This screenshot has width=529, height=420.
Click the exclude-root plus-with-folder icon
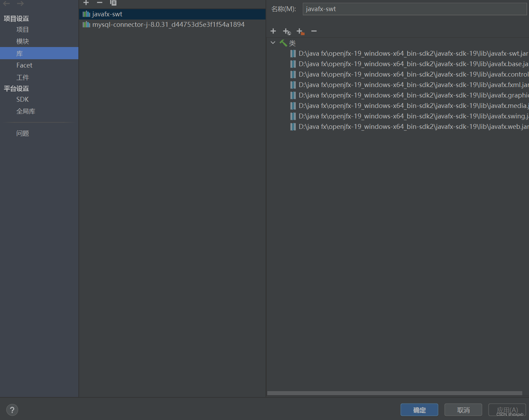click(x=300, y=31)
